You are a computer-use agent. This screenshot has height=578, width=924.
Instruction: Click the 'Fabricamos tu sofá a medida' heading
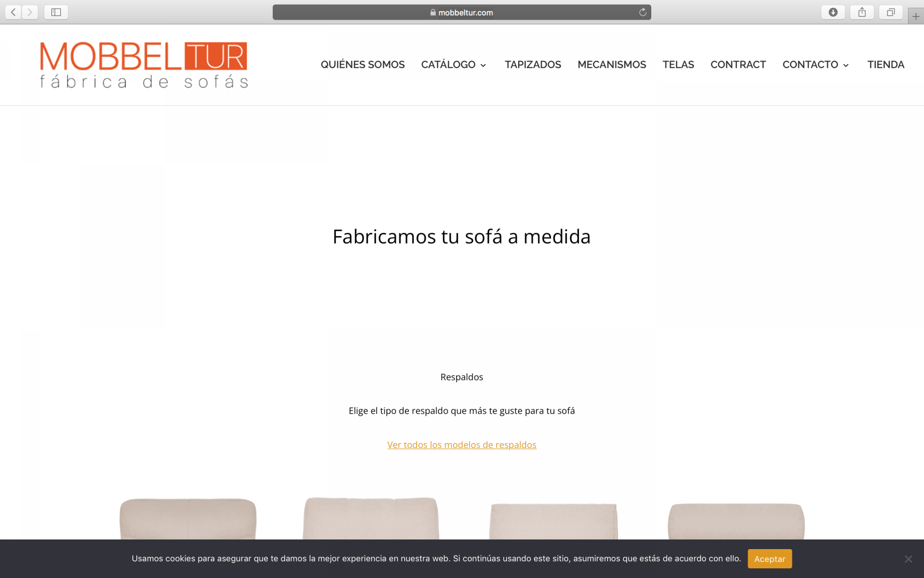click(461, 237)
